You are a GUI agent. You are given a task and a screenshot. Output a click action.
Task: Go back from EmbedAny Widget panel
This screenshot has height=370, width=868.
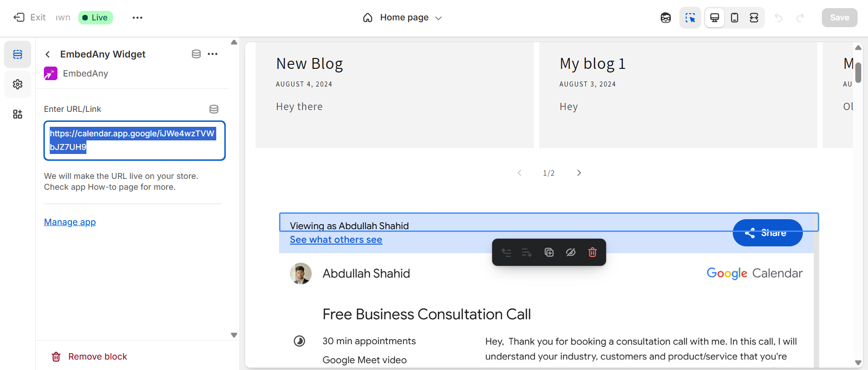click(48, 54)
